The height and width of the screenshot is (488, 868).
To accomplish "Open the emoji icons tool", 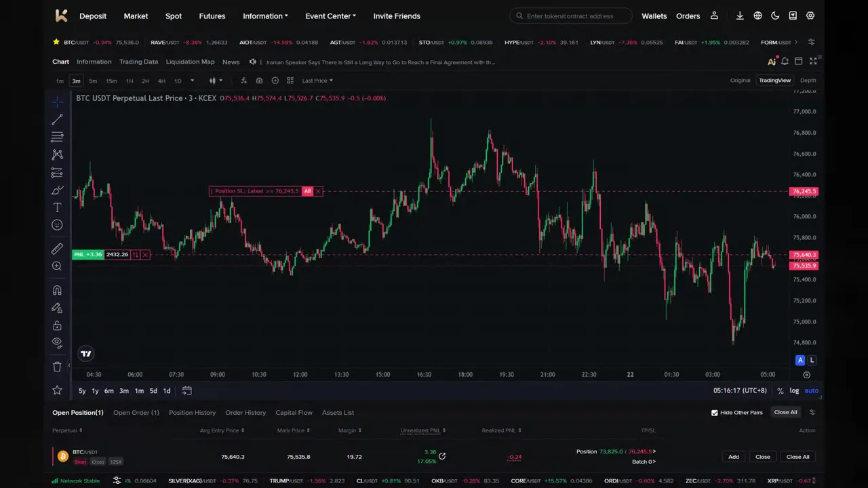I will [x=58, y=225].
